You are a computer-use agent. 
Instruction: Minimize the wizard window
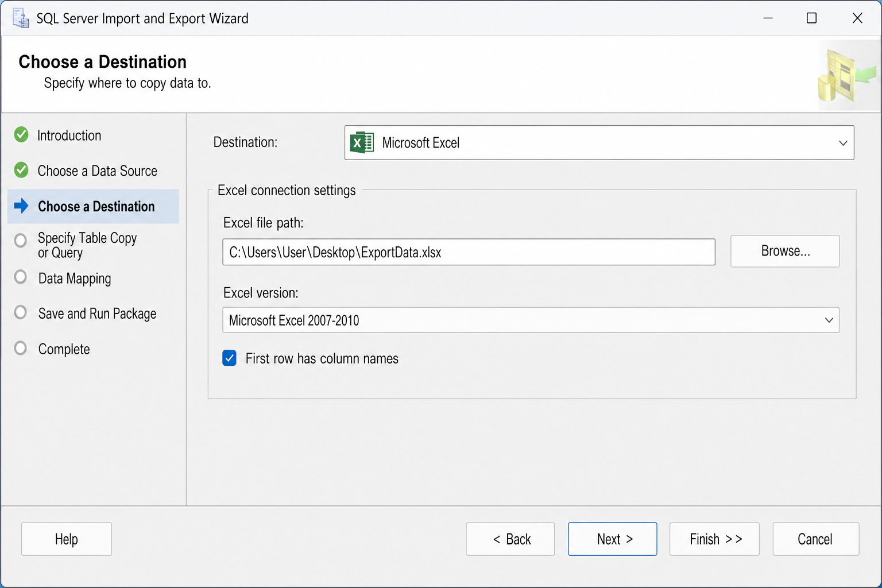point(768,18)
